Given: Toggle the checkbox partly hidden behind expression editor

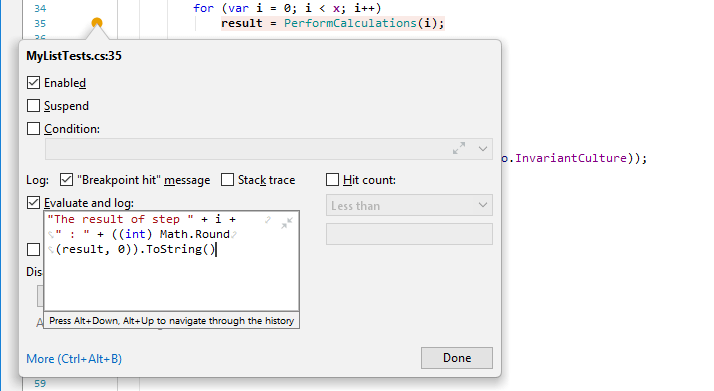Looking at the screenshot, I should point(33,249).
